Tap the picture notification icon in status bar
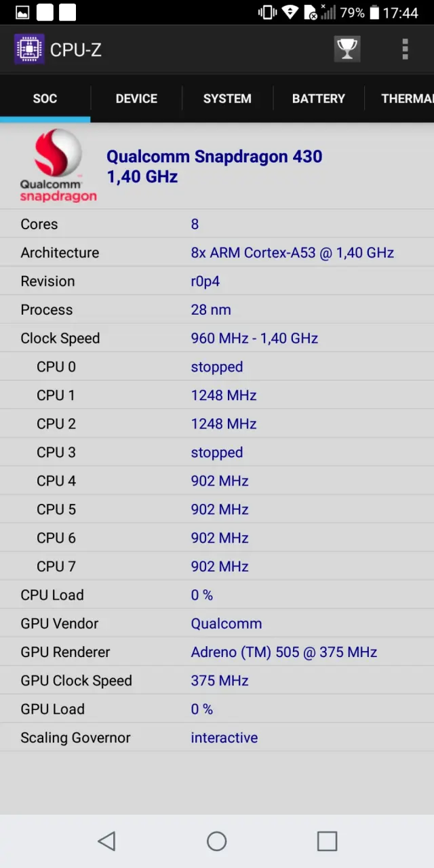 pyautogui.click(x=22, y=12)
